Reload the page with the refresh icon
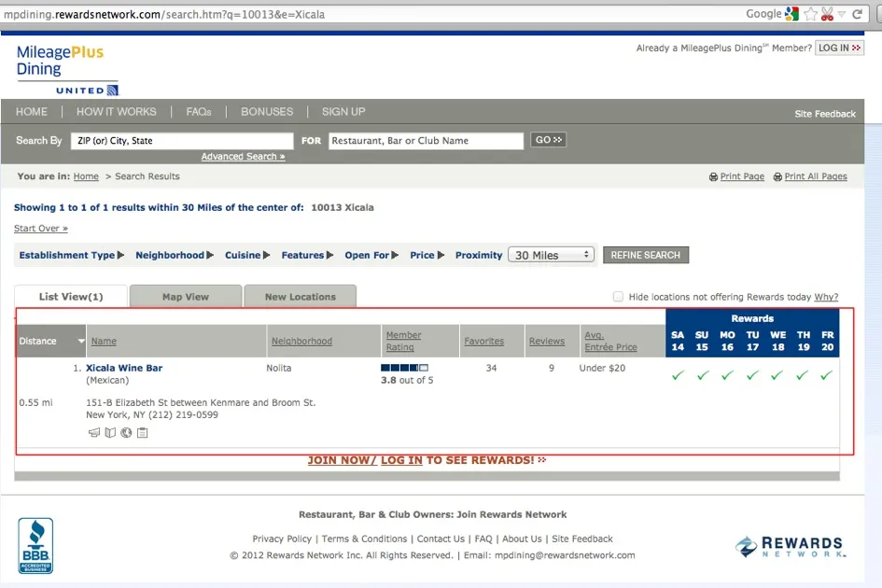882x588 pixels. (857, 14)
